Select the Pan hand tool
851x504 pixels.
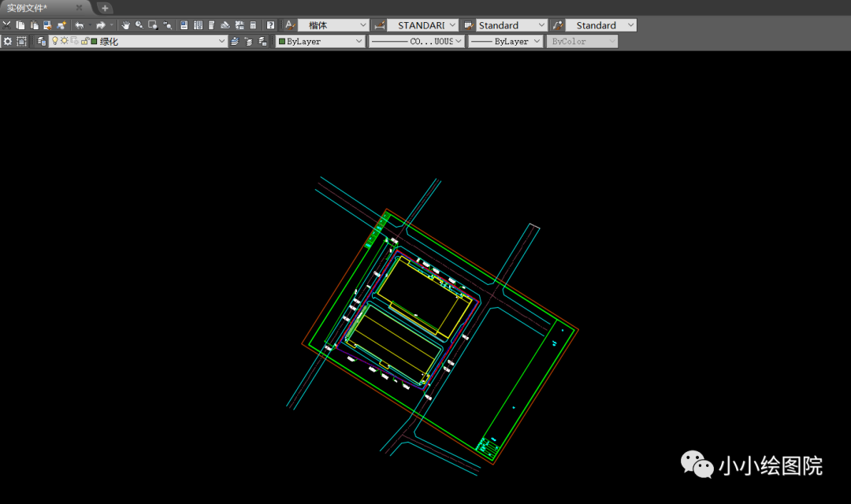point(125,25)
